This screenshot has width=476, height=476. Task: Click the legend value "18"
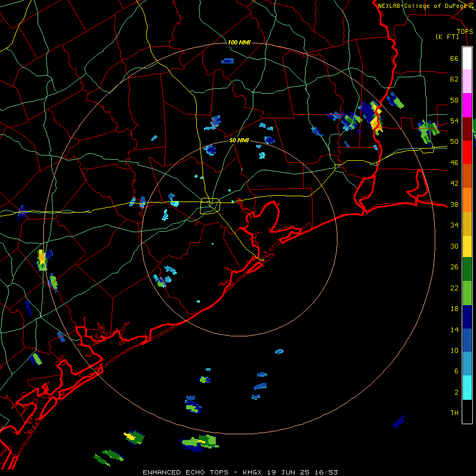454,309
